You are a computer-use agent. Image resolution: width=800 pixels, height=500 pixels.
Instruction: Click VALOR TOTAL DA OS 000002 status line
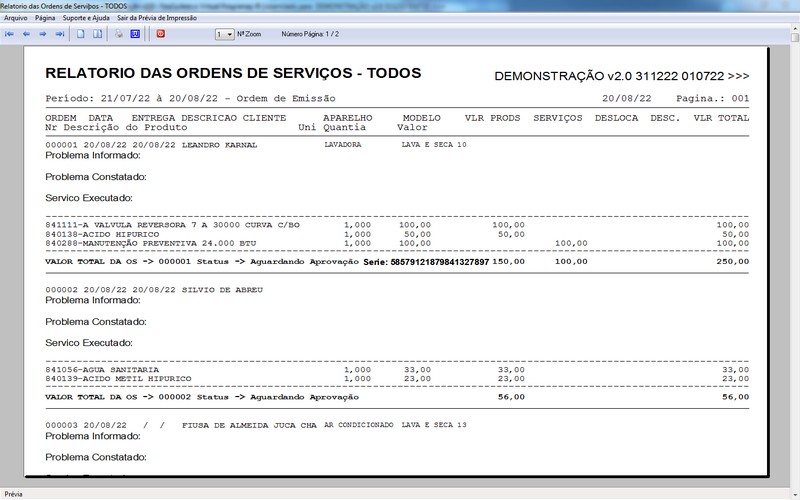click(202, 397)
